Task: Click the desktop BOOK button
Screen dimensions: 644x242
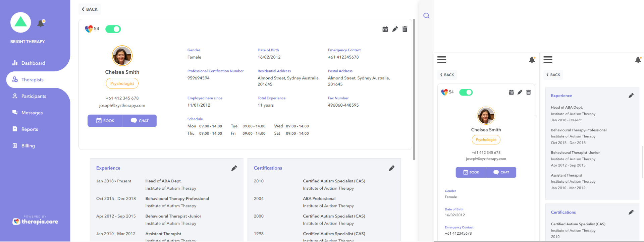Action: [x=105, y=121]
